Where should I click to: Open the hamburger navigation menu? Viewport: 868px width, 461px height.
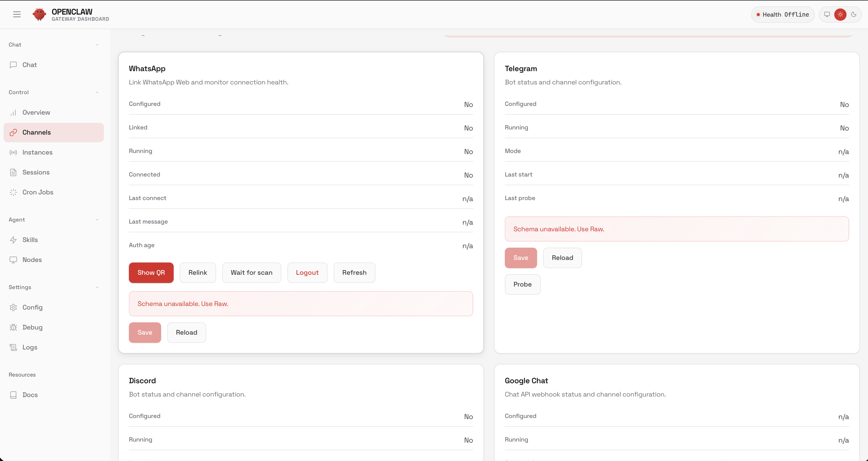coord(17,14)
